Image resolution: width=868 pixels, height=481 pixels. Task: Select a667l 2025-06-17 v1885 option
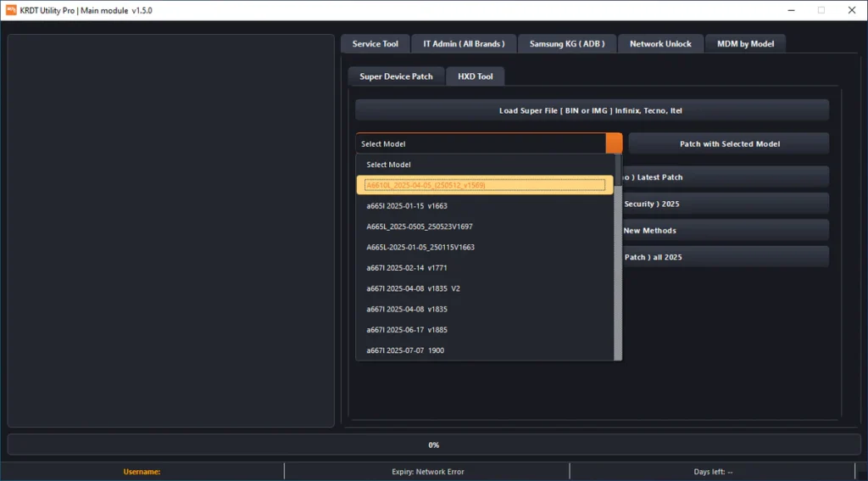click(x=406, y=330)
